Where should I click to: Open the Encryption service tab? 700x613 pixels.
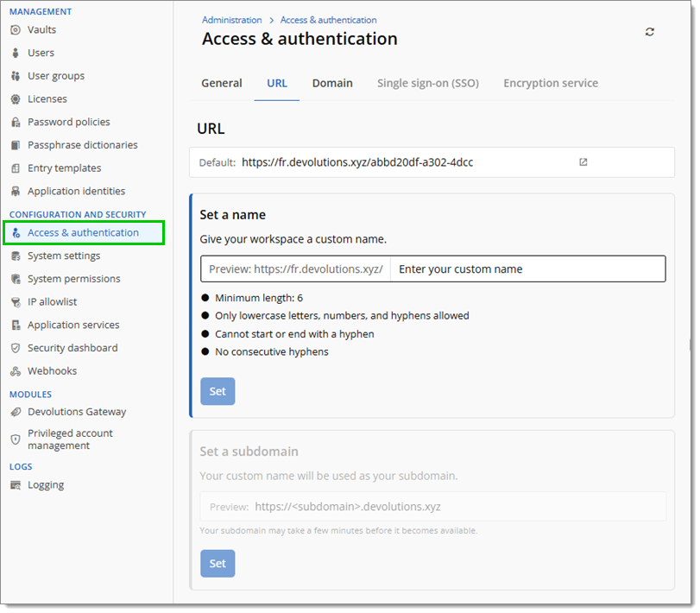pyautogui.click(x=551, y=83)
